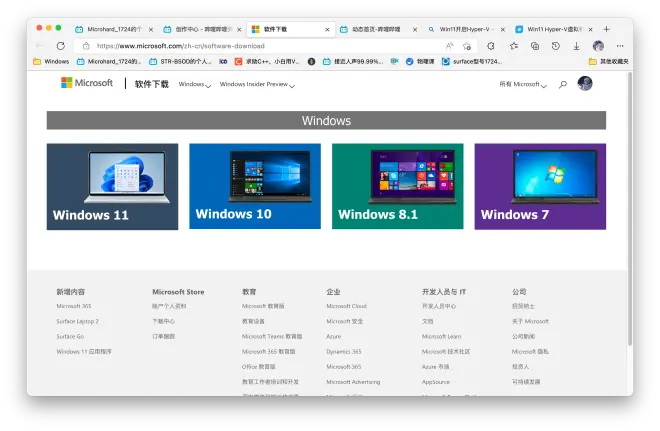Image resolution: width=660 pixels, height=431 pixels.
Task: Open the Microsoft Learn footer link
Action: (x=442, y=336)
